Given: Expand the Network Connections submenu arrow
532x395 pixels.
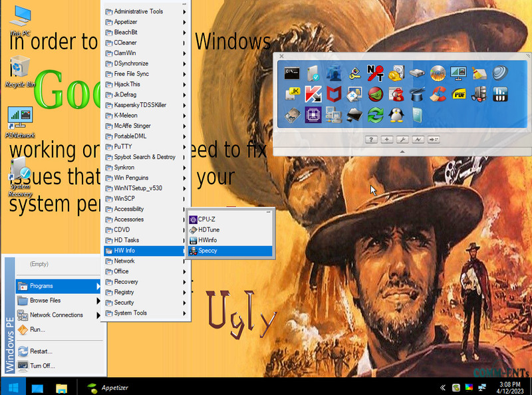Looking at the screenshot, I should (x=98, y=315).
